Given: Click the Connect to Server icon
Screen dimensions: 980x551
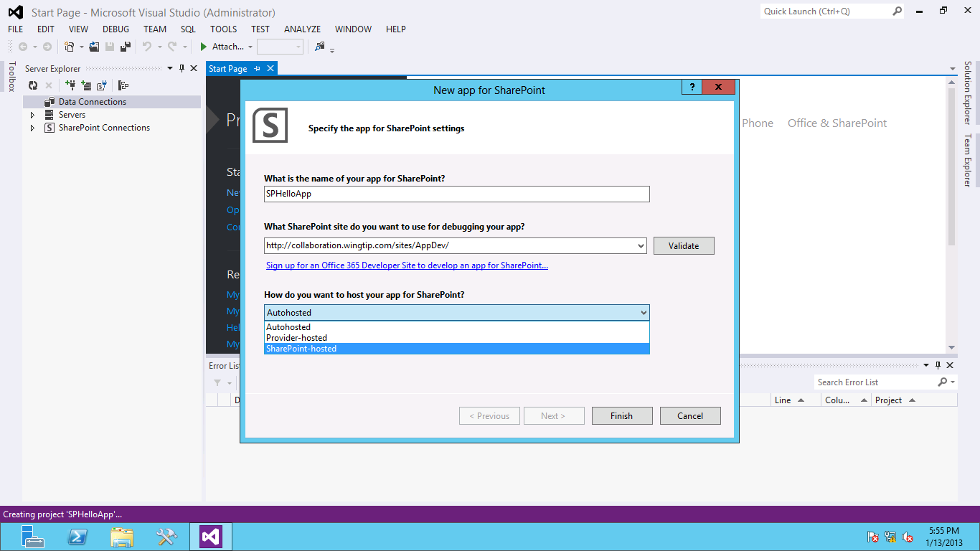Looking at the screenshot, I should pyautogui.click(x=86, y=85).
